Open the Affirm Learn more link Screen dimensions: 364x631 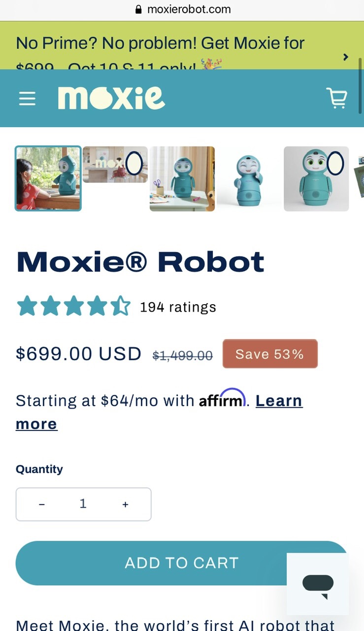pos(279,401)
